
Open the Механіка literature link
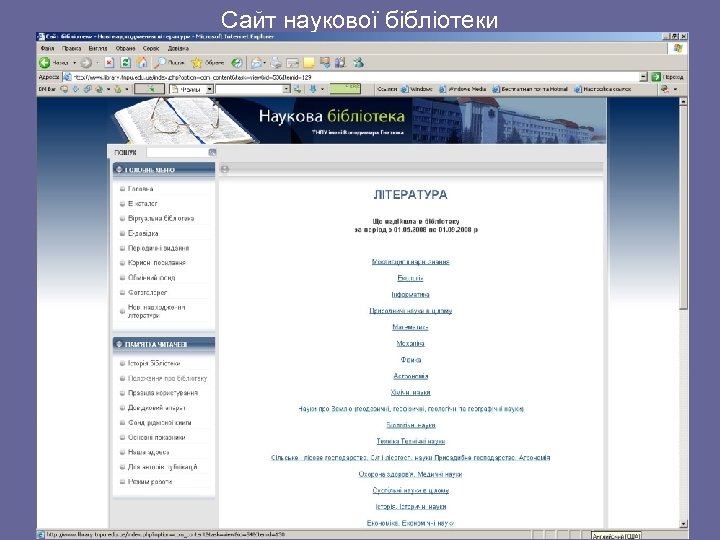[410, 343]
